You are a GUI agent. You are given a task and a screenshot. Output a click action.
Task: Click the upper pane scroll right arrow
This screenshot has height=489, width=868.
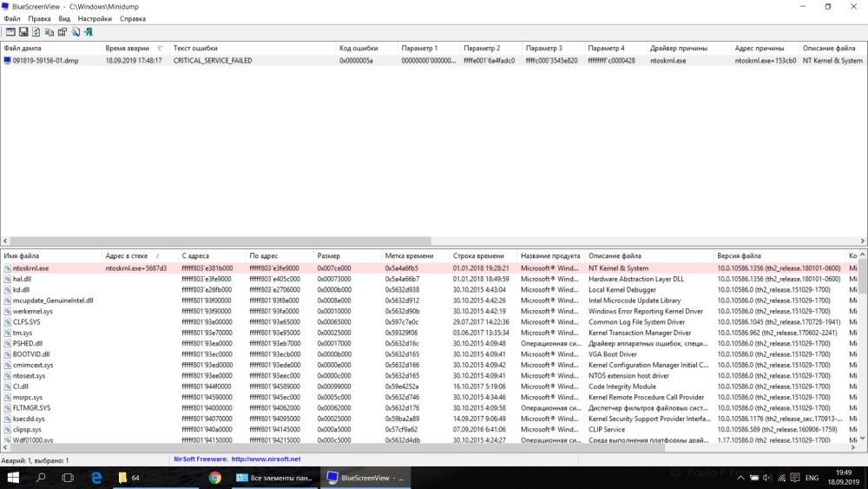(863, 241)
